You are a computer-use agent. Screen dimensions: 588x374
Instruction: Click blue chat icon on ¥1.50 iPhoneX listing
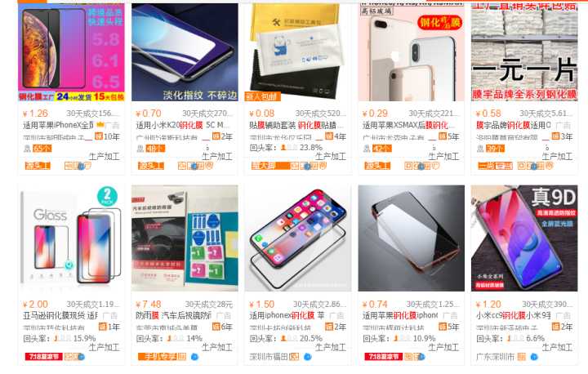click(307, 357)
